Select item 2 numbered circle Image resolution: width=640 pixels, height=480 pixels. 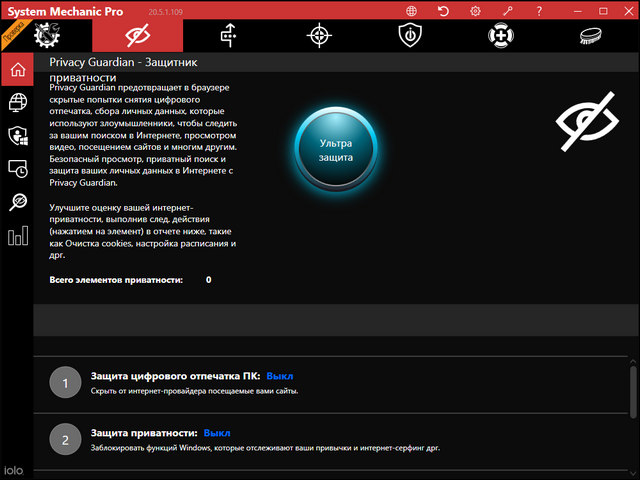[65, 440]
